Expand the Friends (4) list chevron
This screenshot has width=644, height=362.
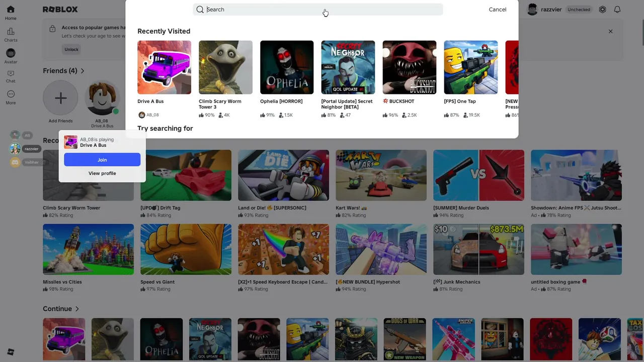(x=83, y=71)
